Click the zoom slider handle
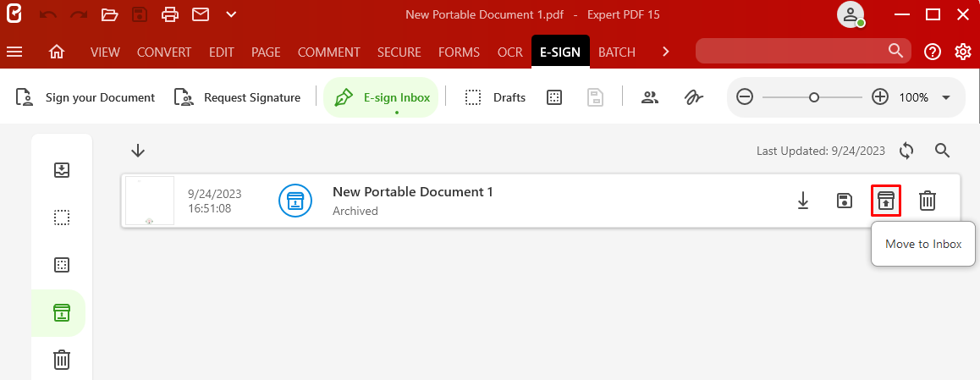The height and width of the screenshot is (380, 980). point(814,97)
